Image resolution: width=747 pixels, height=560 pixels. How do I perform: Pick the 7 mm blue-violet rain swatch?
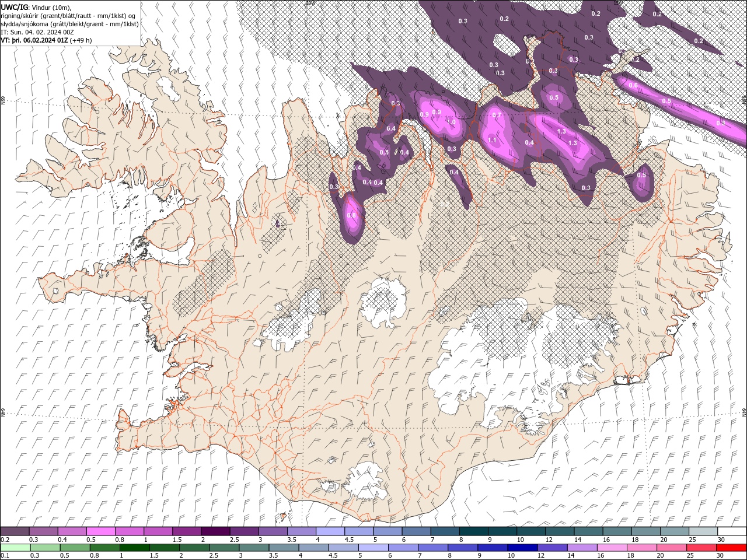[x=432, y=547]
